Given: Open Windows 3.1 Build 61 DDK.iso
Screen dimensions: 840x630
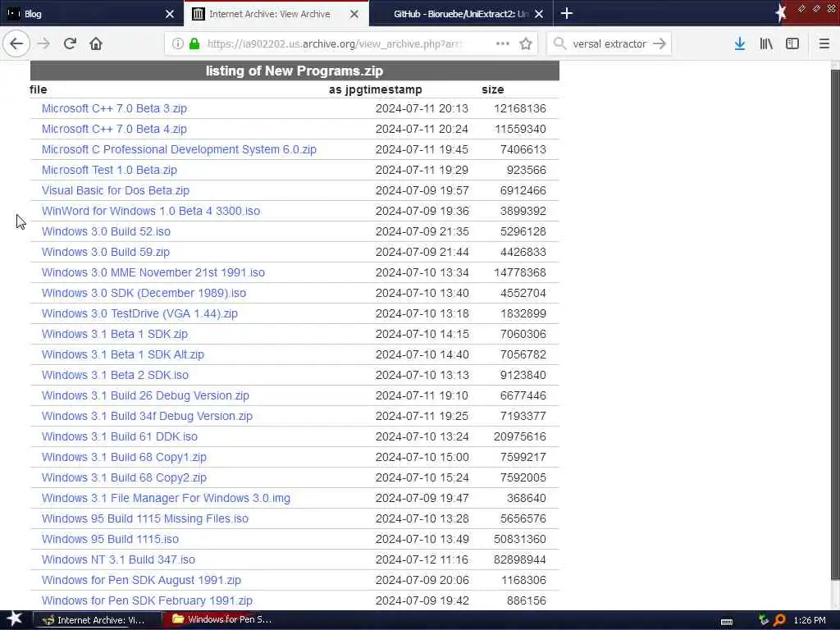Looking at the screenshot, I should [120, 436].
